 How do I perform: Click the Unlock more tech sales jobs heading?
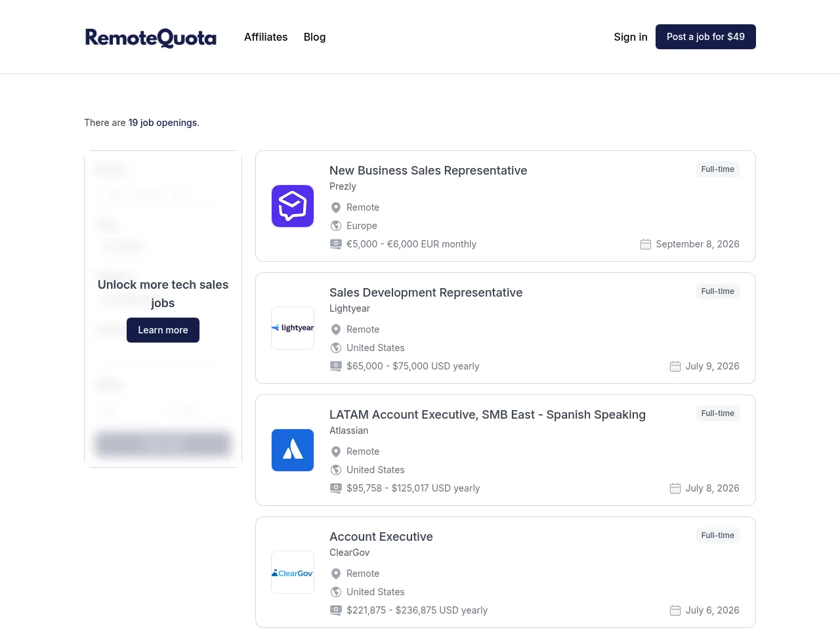[x=163, y=294]
